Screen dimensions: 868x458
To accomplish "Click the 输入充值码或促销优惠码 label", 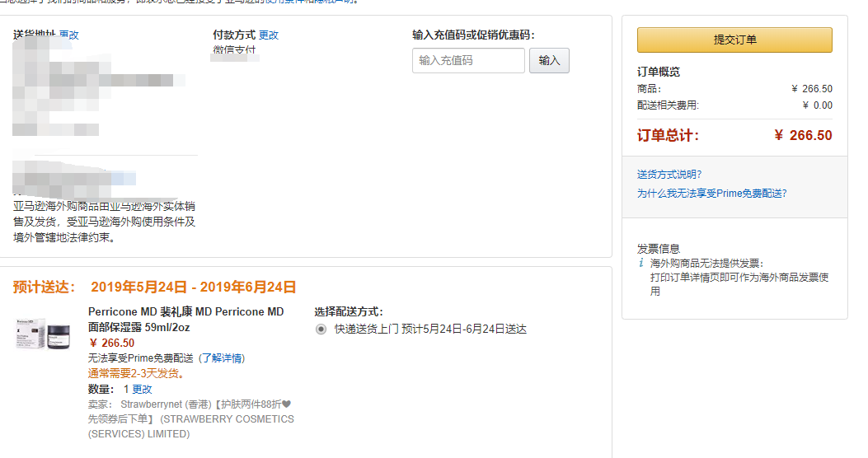I will [x=473, y=35].
